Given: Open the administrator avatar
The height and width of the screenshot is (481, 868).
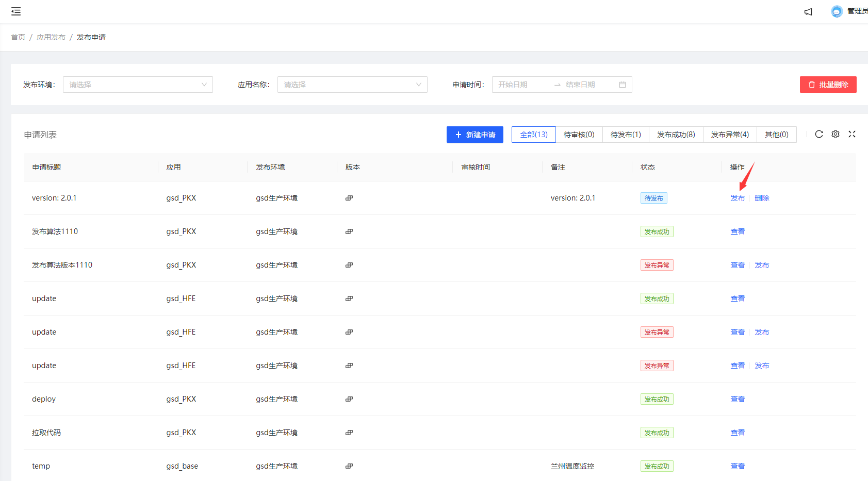Looking at the screenshot, I should pos(837,11).
